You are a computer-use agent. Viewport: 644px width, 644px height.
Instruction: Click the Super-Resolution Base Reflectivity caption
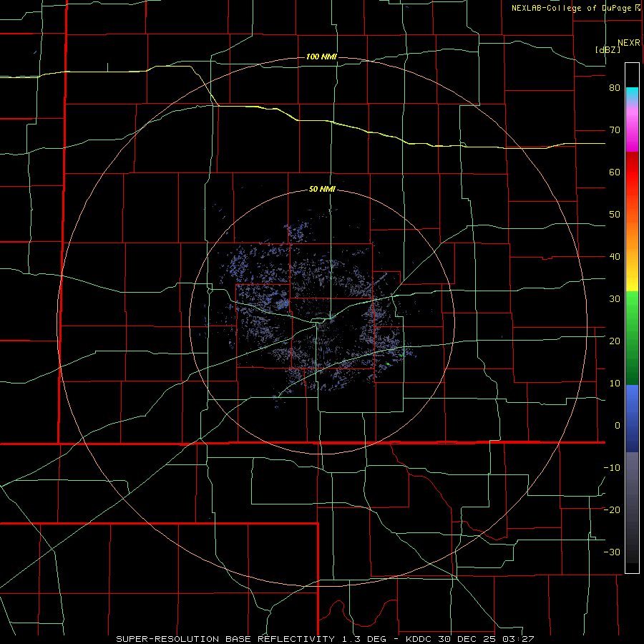click(325, 639)
